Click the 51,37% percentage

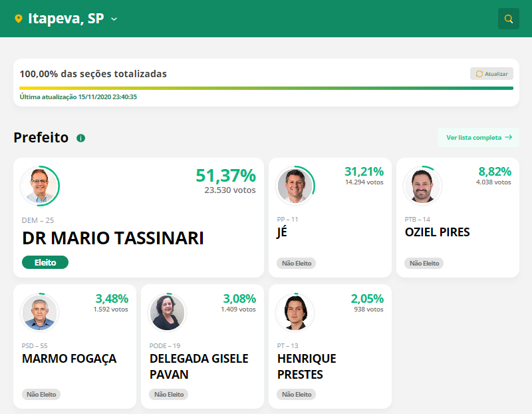226,176
